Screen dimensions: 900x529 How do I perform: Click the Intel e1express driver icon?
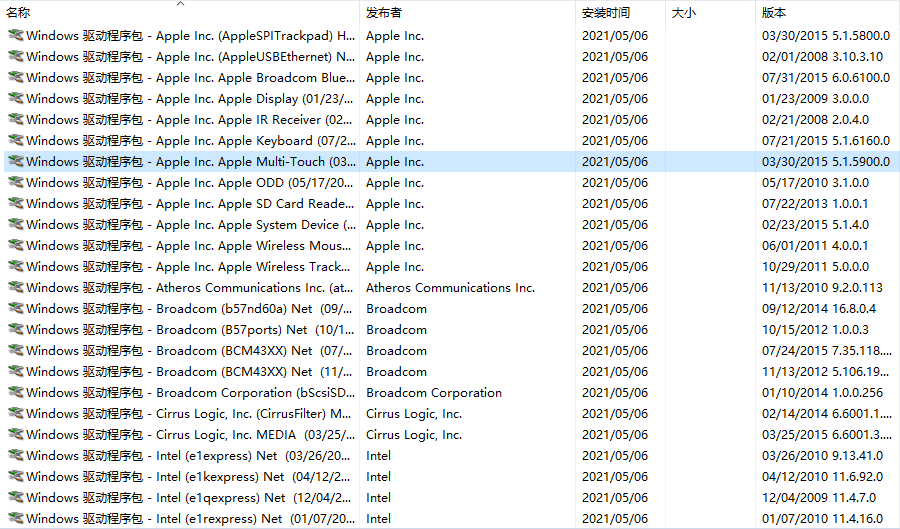16,455
